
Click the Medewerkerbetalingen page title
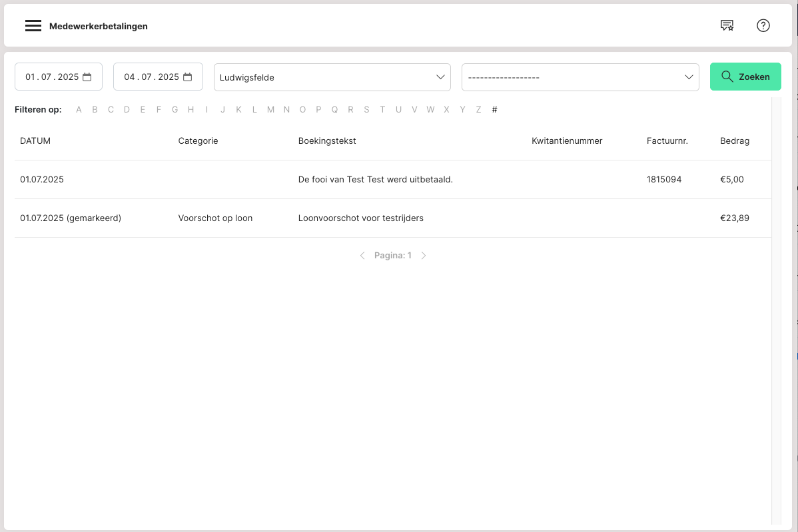click(98, 27)
